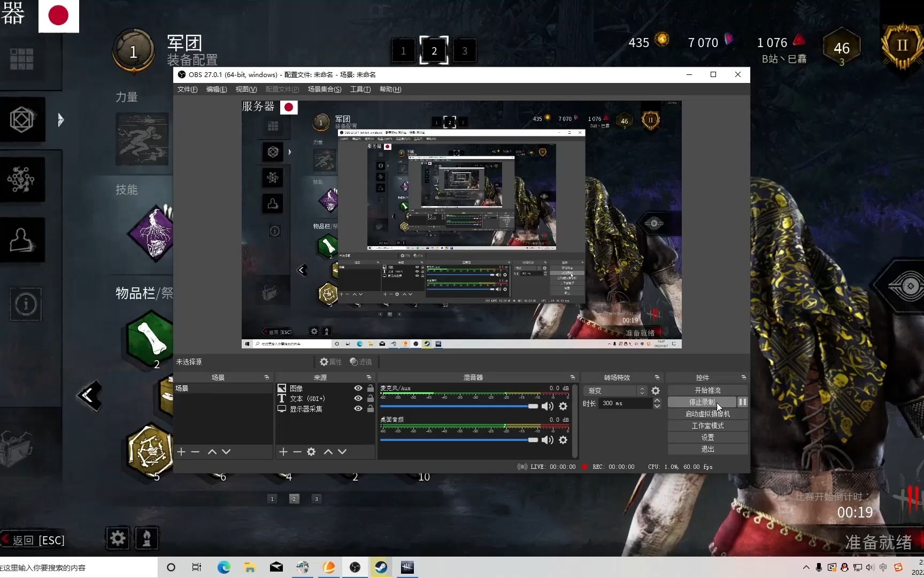Toggle visibility of 图像 source

pos(358,389)
